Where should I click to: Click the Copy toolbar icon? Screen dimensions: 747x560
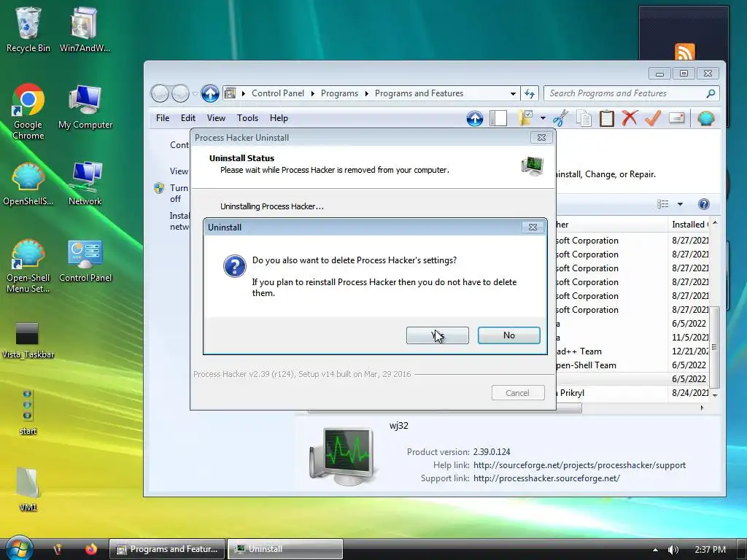click(x=584, y=118)
